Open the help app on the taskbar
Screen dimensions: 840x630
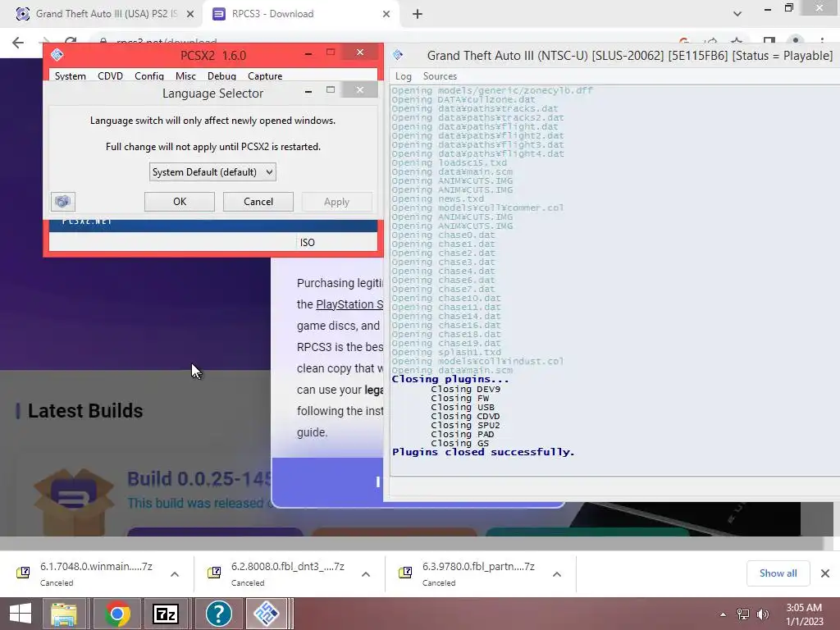click(218, 614)
